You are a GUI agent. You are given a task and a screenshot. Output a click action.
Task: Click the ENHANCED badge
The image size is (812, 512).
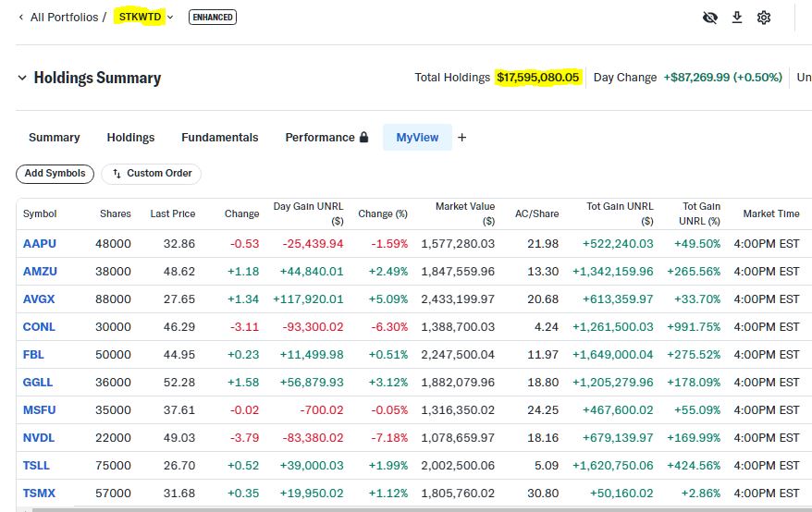point(212,18)
